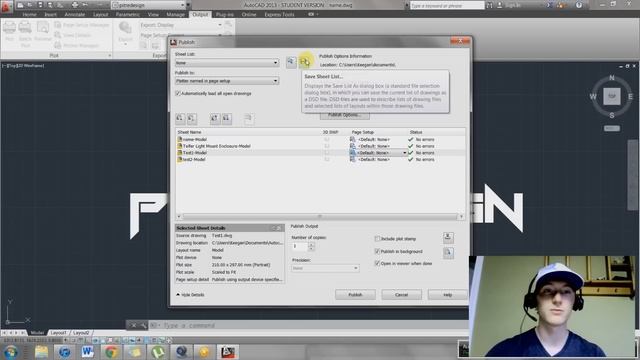Click the Plot icon in the ribbon
The height and width of the screenshot is (360, 640).
[x=9, y=31]
